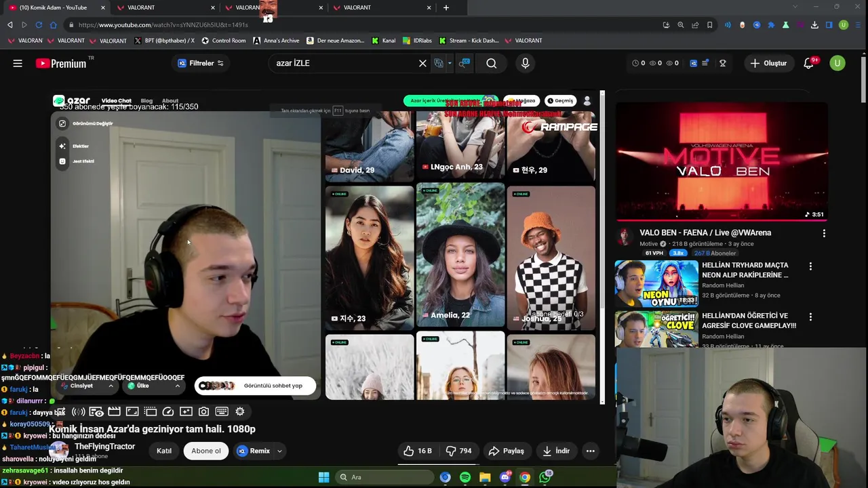The width and height of the screenshot is (868, 488).
Task: Open options for HELLİAN TRYHARD video
Action: [x=810, y=266]
